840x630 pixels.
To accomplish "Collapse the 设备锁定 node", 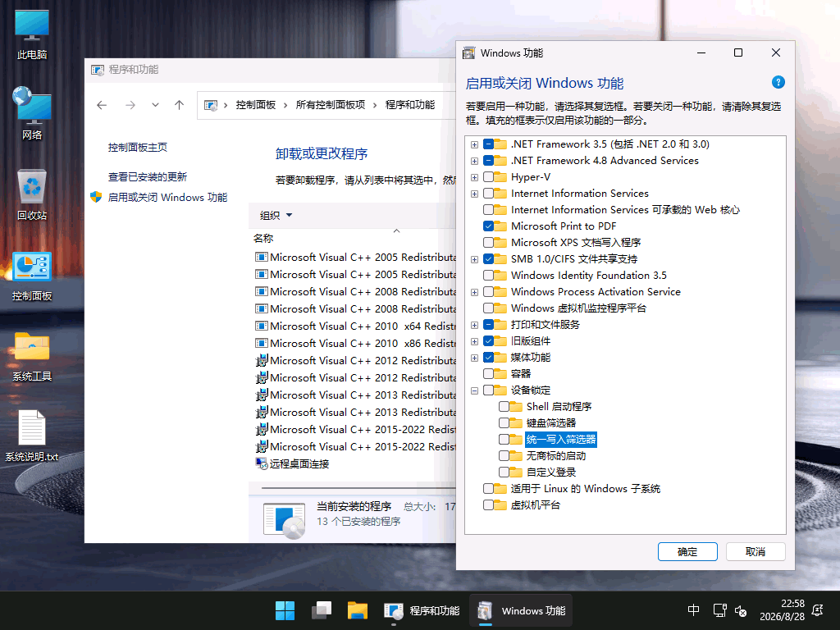I will (x=475, y=390).
